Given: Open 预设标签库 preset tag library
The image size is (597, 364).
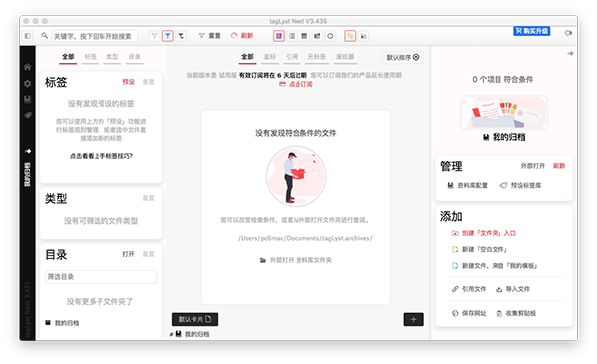Looking at the screenshot, I should [x=520, y=185].
